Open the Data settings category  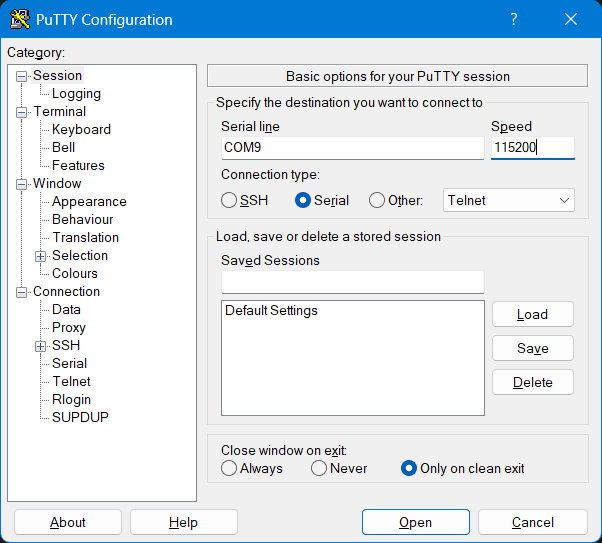tap(66, 310)
